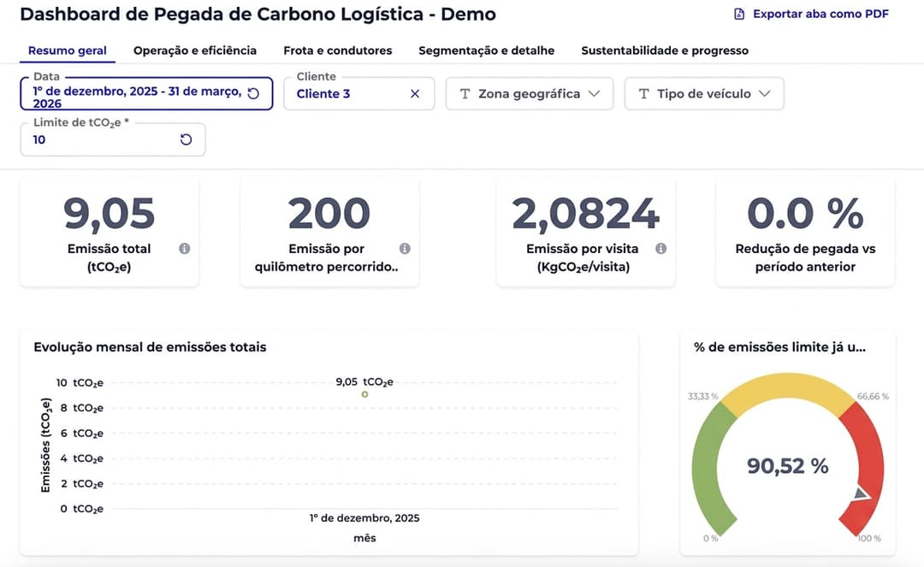Click the filter icon in Tipo de veículo
The height and width of the screenshot is (567, 924).
[644, 93]
